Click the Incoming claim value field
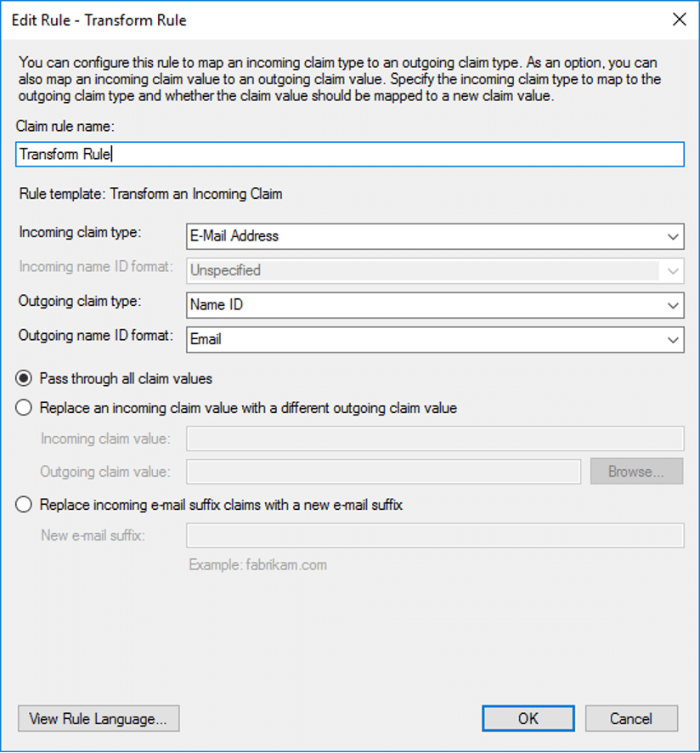700x753 pixels. click(x=434, y=439)
